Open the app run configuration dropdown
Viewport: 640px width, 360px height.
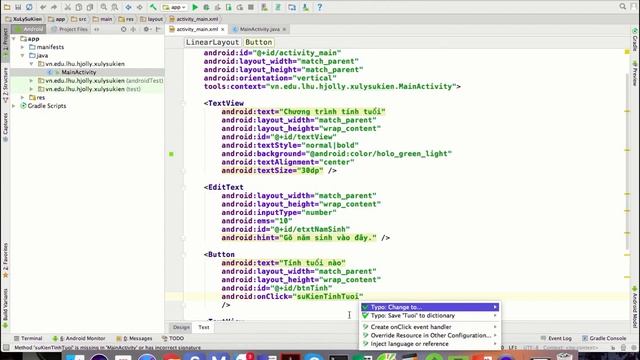[x=174, y=7]
